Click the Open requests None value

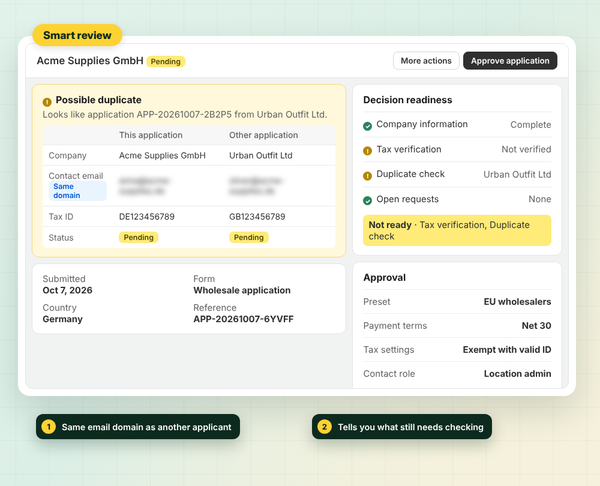click(x=540, y=199)
